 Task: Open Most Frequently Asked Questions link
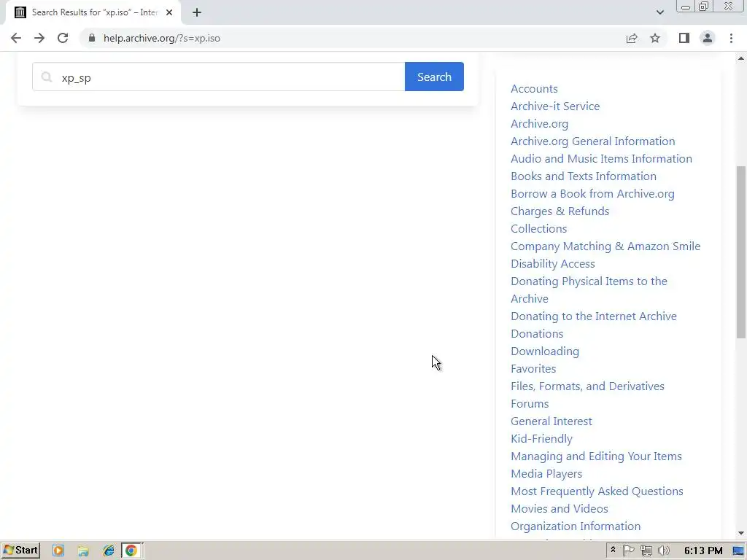coord(597,491)
